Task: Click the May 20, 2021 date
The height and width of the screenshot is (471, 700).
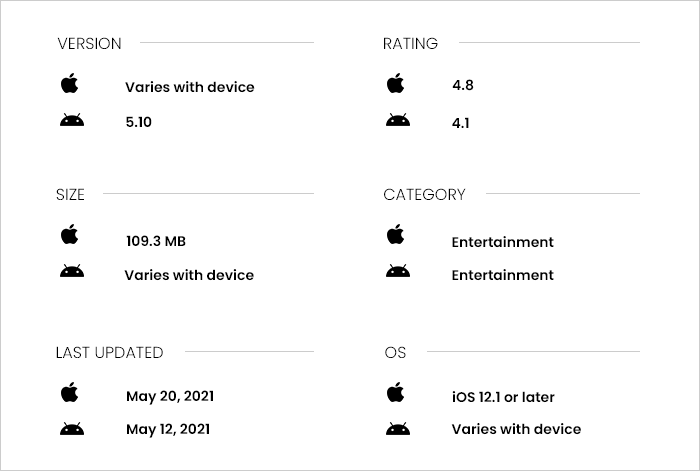Action: pyautogui.click(x=170, y=396)
